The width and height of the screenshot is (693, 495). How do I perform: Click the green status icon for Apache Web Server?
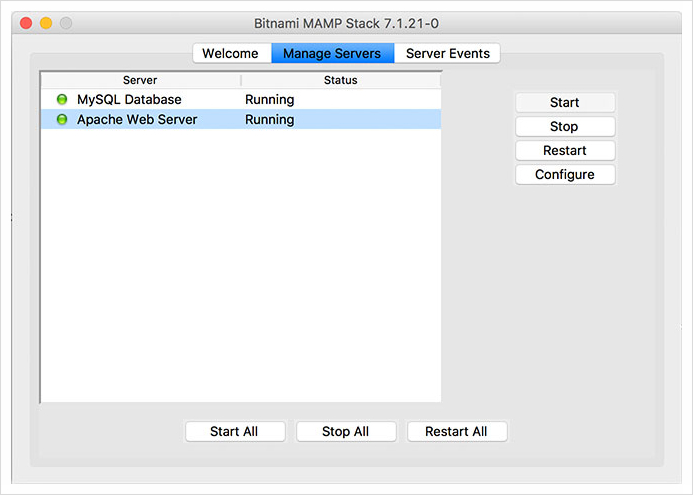pos(62,119)
